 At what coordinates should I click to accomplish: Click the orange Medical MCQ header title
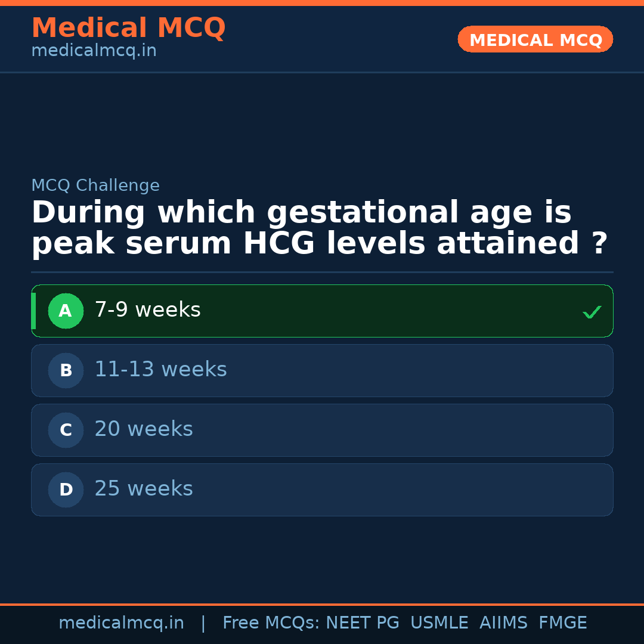[x=128, y=28]
